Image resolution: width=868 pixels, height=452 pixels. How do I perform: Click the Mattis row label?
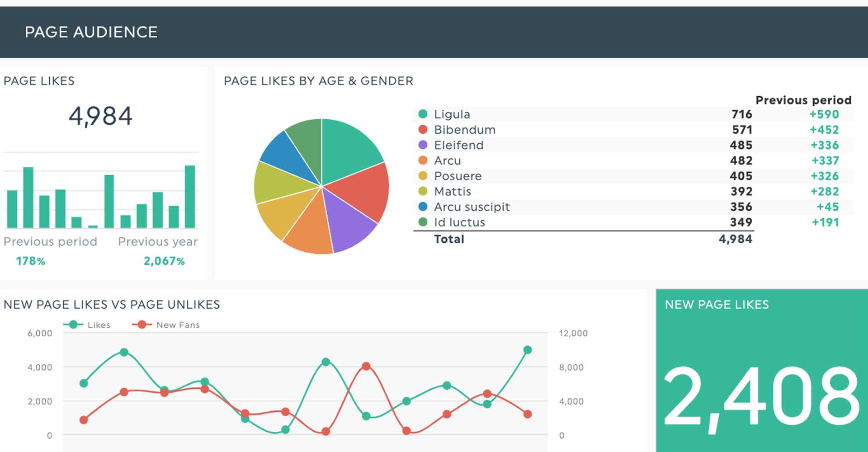tap(453, 191)
